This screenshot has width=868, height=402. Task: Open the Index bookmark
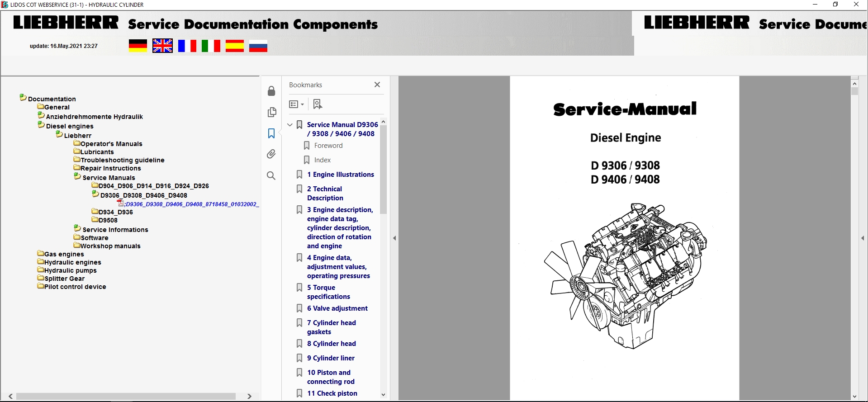(x=323, y=160)
